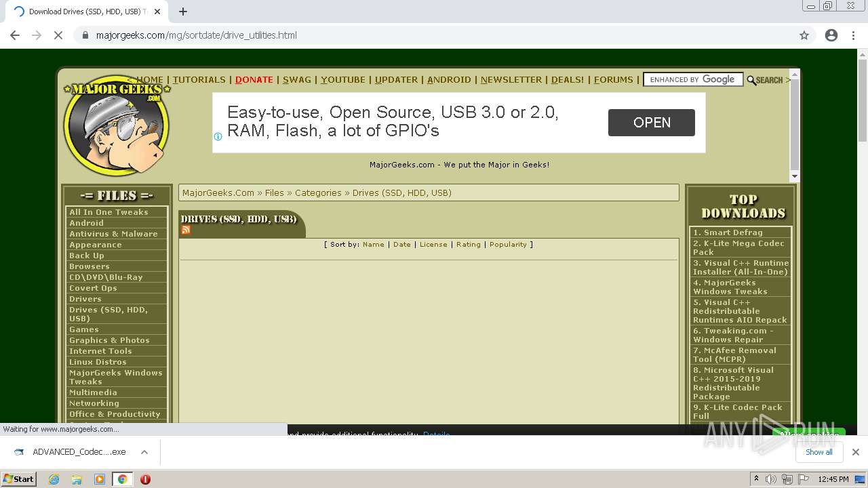Open Windows Explorer folder in taskbar
The image size is (868, 488).
[77, 479]
